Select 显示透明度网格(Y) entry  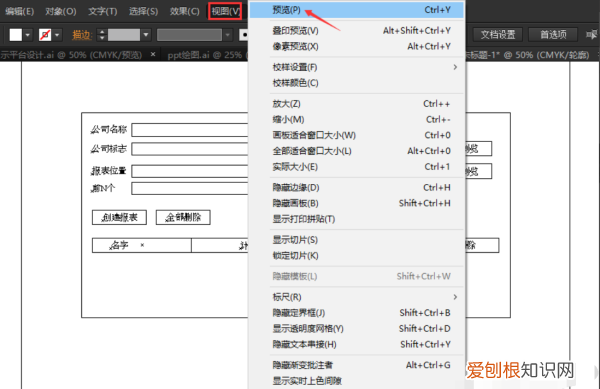click(356, 328)
